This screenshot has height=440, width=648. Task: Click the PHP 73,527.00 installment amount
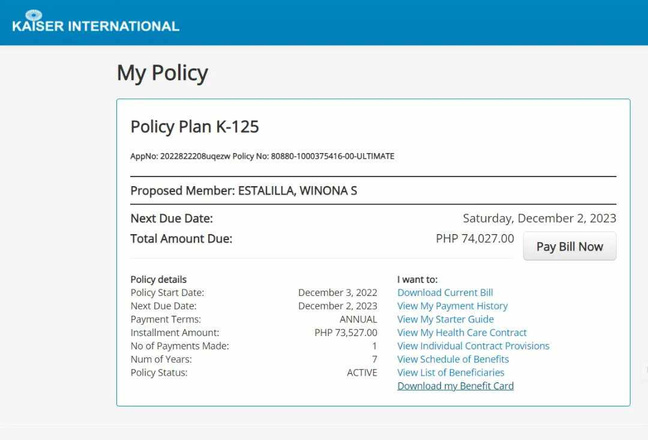[x=346, y=333]
